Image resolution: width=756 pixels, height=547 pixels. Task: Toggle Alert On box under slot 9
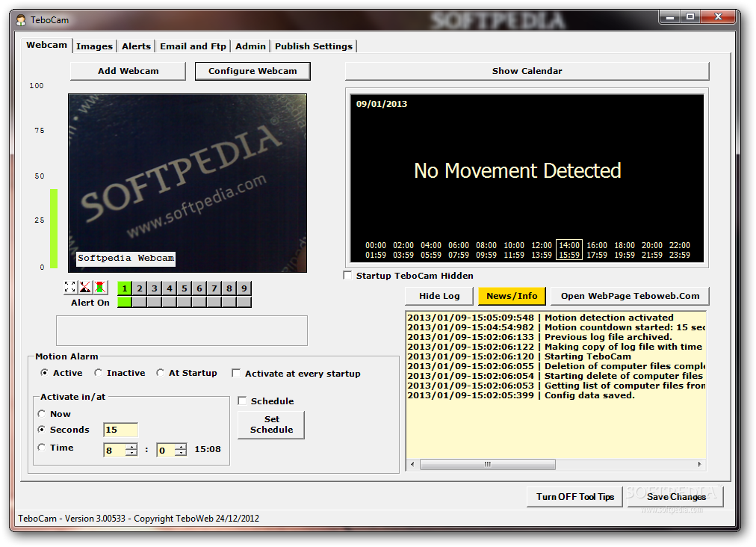pyautogui.click(x=244, y=303)
